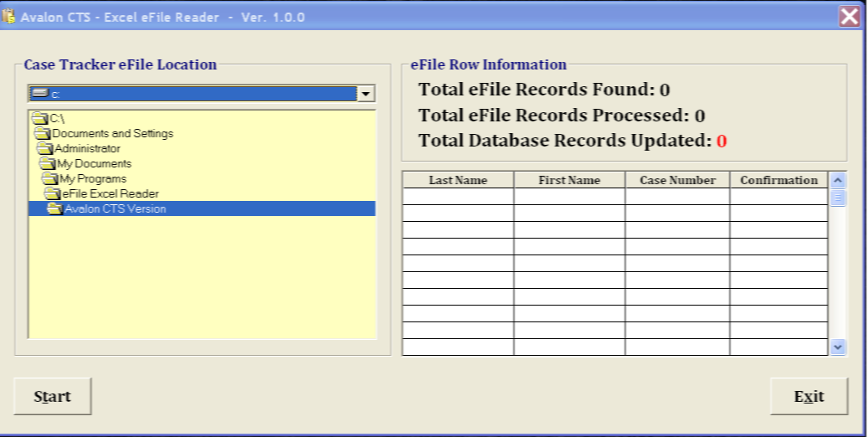Image resolution: width=868 pixels, height=437 pixels.
Task: Click the Exit button
Action: tap(809, 396)
